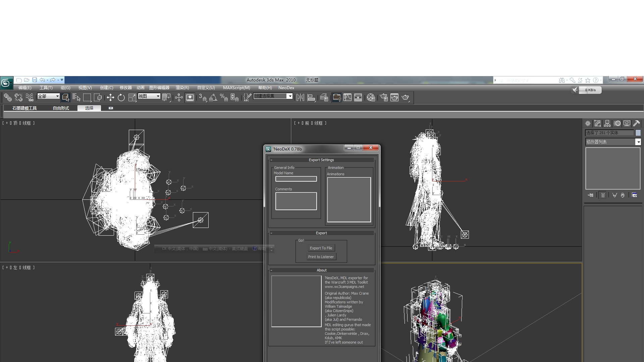
Task: Click the Open File folder icon
Action: click(x=27, y=80)
